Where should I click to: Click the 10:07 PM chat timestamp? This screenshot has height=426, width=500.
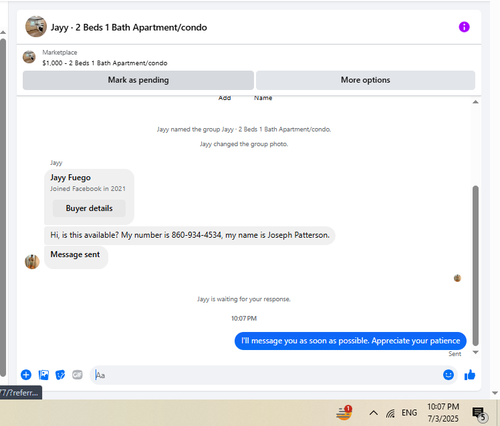[x=244, y=318]
